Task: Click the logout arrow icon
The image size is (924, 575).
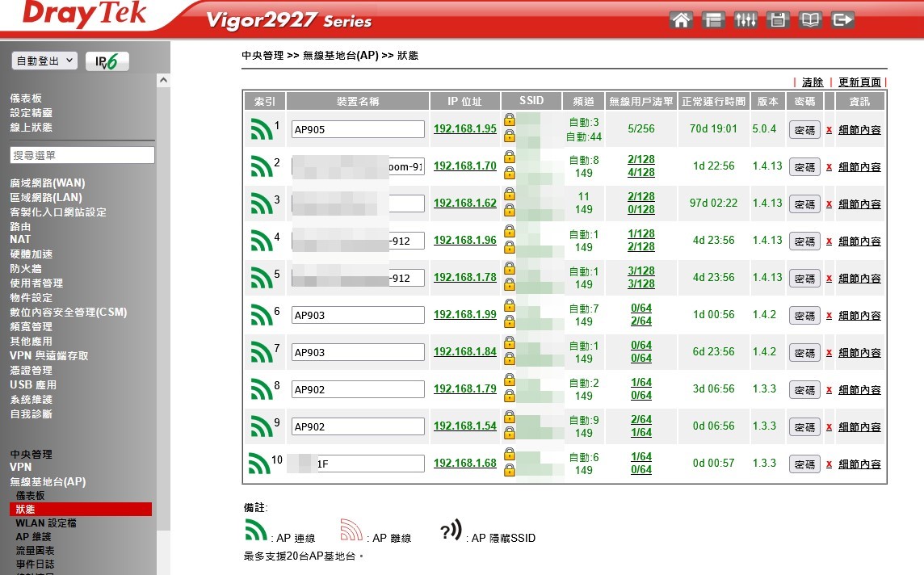Action: pyautogui.click(x=842, y=20)
